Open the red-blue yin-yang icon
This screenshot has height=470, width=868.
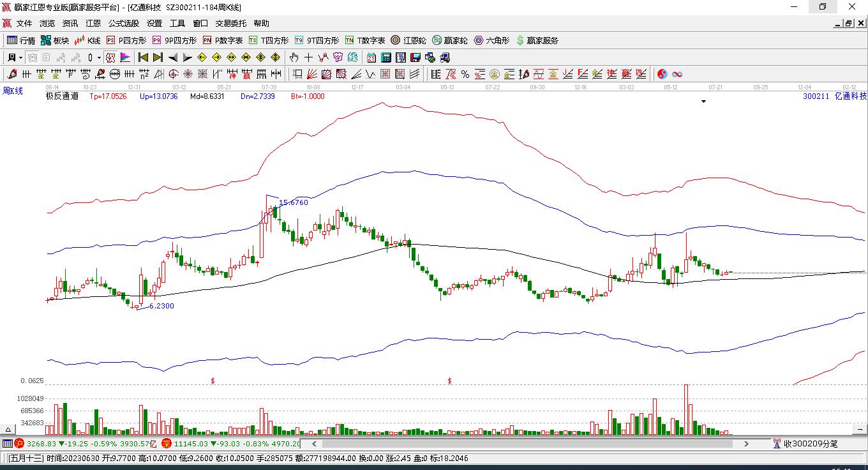coord(662,74)
